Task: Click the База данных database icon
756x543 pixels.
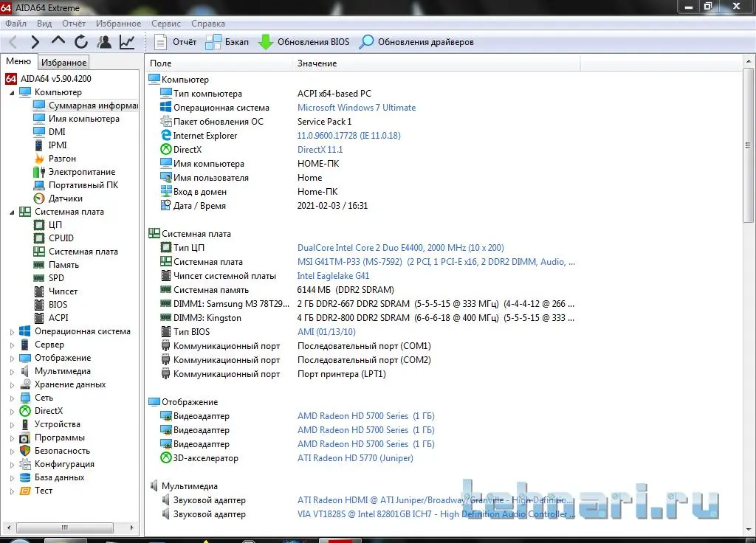Action: (x=25, y=477)
